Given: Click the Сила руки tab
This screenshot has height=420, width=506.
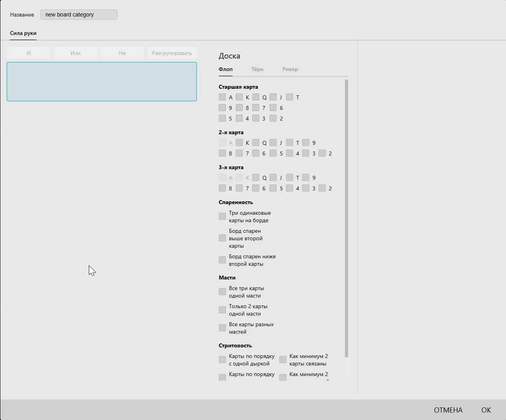Looking at the screenshot, I should click(23, 33).
